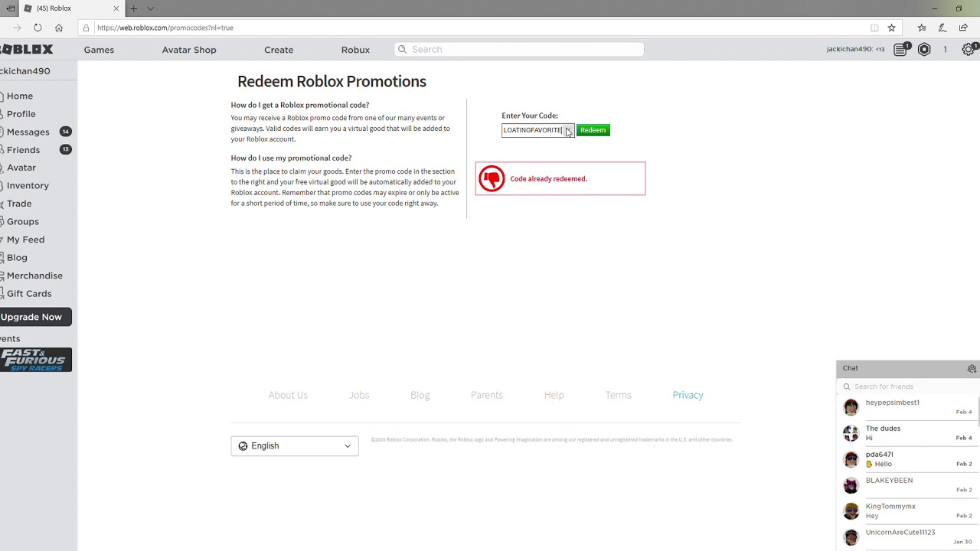The height and width of the screenshot is (551, 980).
Task: Open the reading view icon
Action: click(x=874, y=28)
